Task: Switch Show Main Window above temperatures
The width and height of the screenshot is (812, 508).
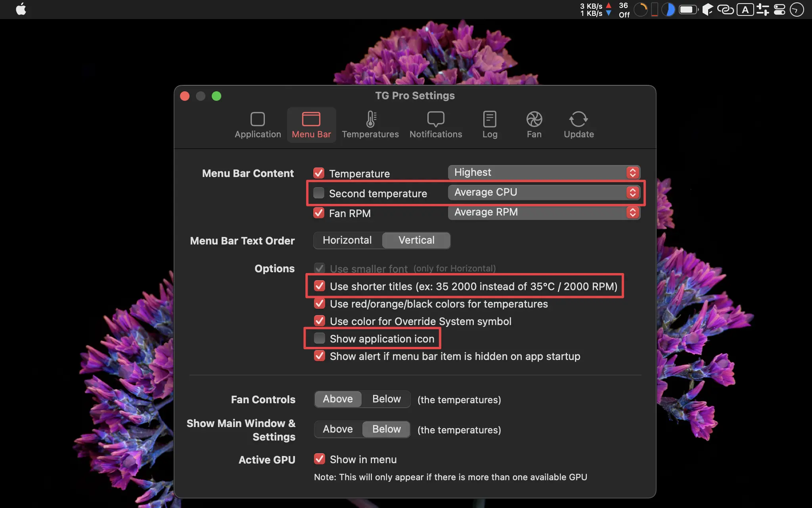Action: click(338, 429)
